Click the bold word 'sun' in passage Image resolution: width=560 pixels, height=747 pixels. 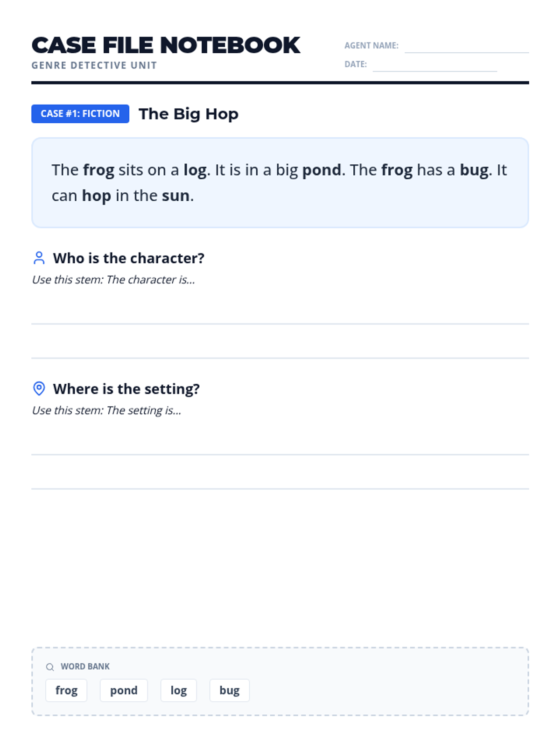click(x=175, y=196)
